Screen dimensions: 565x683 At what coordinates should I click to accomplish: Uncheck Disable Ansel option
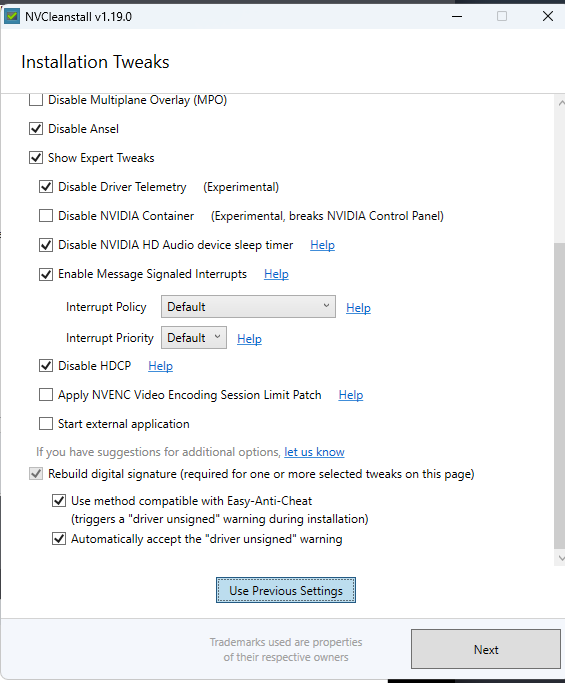(36, 129)
